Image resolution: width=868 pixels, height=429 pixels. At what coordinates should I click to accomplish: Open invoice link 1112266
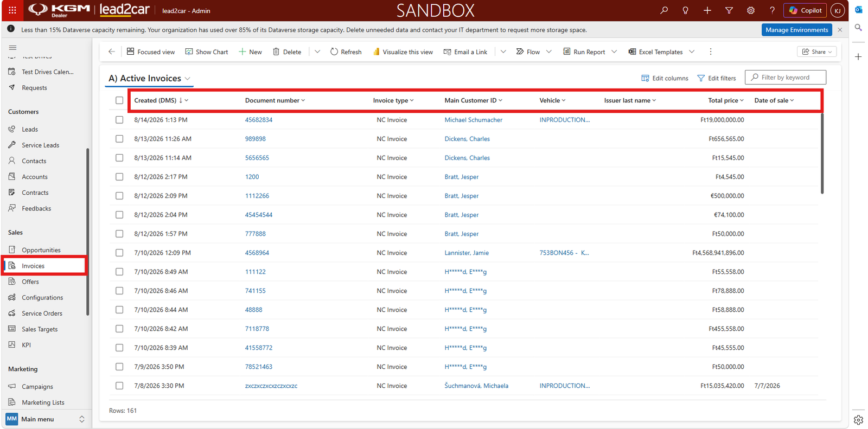tap(257, 196)
